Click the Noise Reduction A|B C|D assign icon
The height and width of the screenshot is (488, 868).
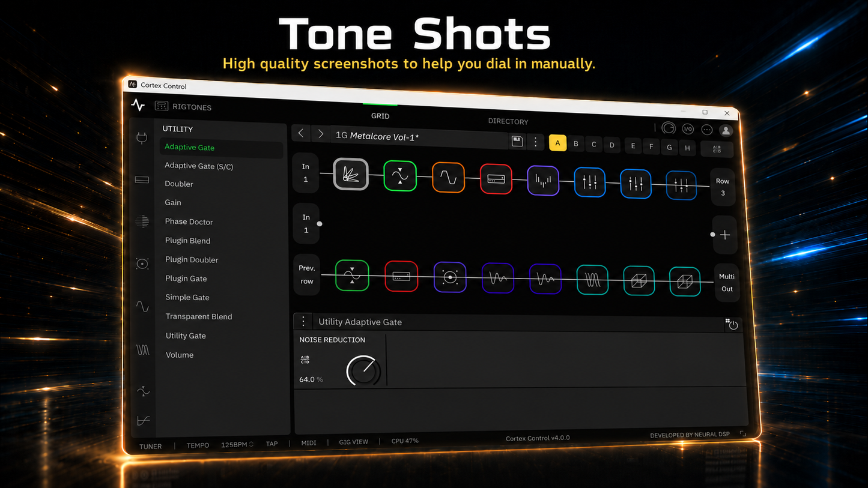[x=305, y=360]
